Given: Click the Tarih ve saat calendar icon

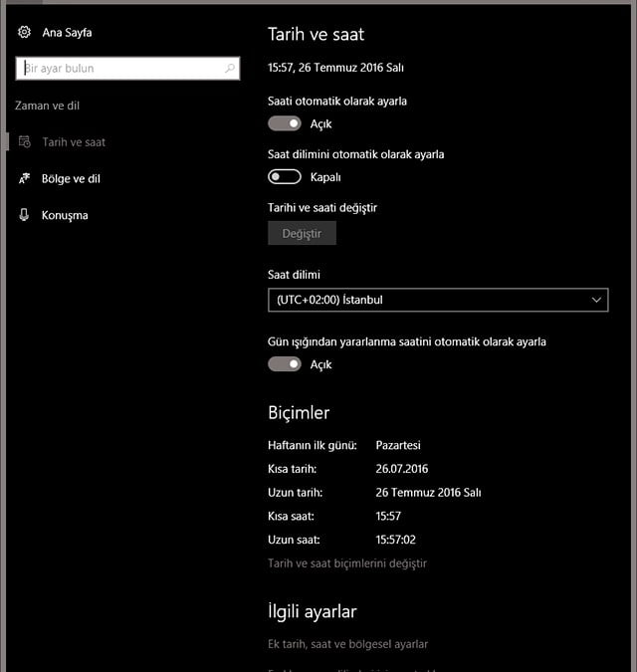Looking at the screenshot, I should click(x=24, y=142).
